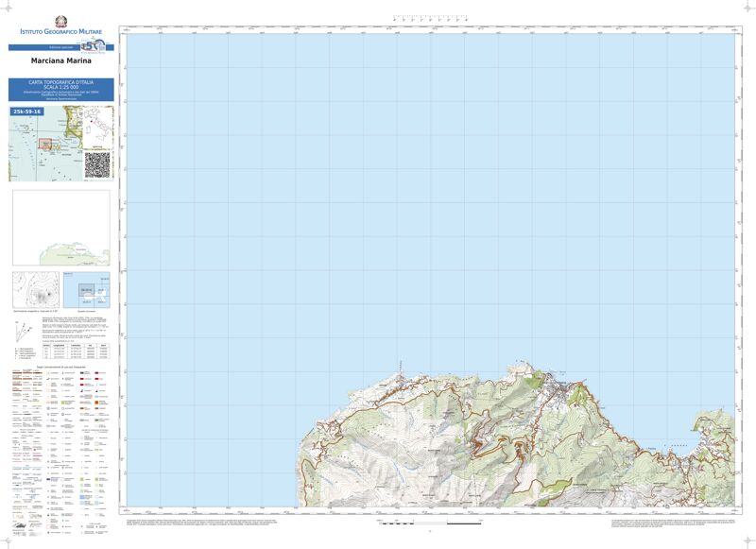Click the Marciana Marina town on the coast
Image resolution: width=756 pixels, height=549 pixels.
[x=567, y=387]
